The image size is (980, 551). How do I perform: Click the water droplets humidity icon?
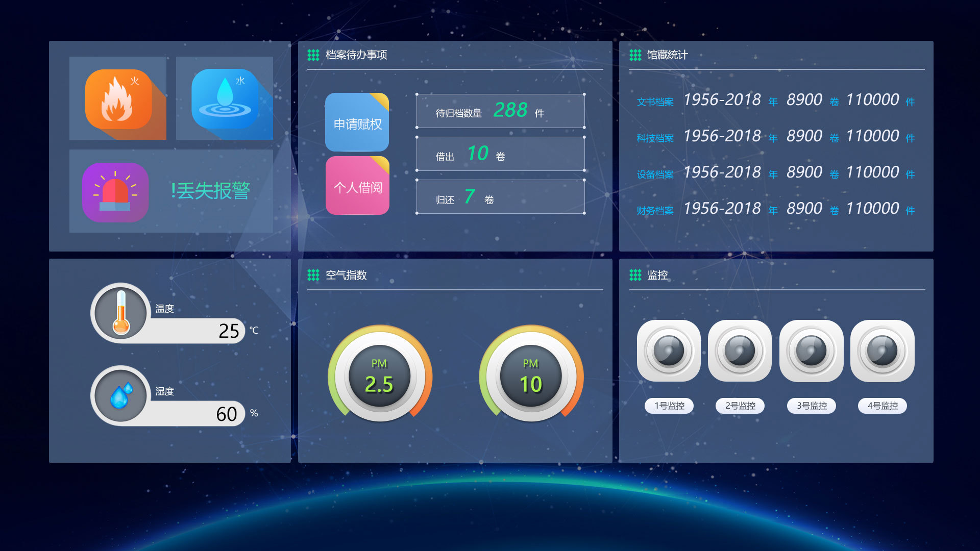[121, 395]
